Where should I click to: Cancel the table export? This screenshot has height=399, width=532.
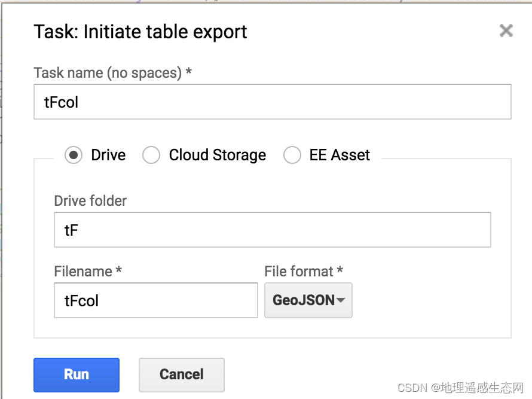182,375
